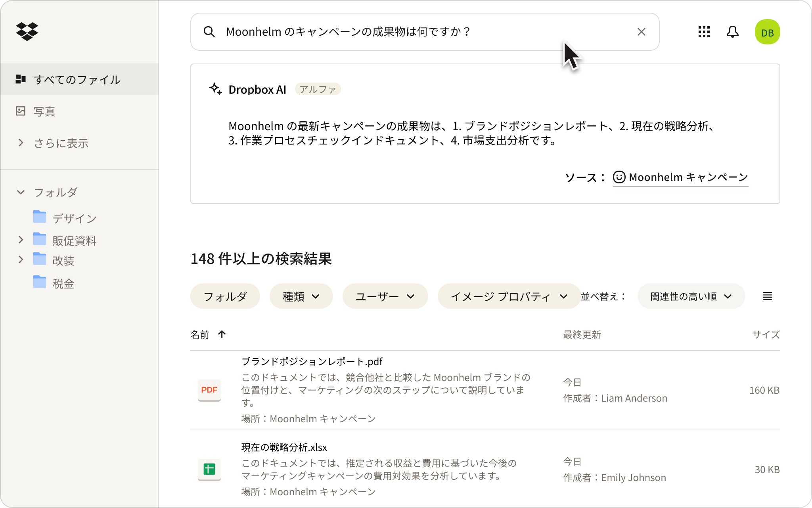Expand the 改装 folder chevron
The width and height of the screenshot is (812, 508).
[21, 260]
